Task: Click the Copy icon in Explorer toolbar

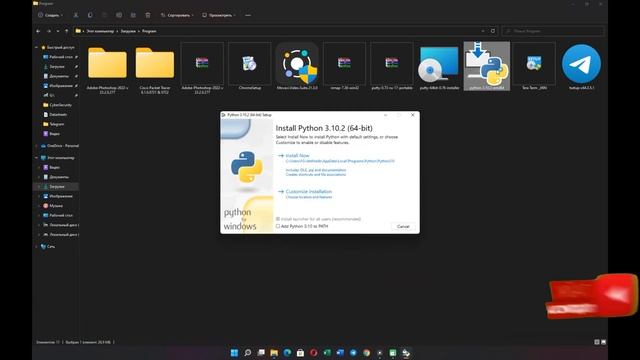Action: [x=90, y=15]
